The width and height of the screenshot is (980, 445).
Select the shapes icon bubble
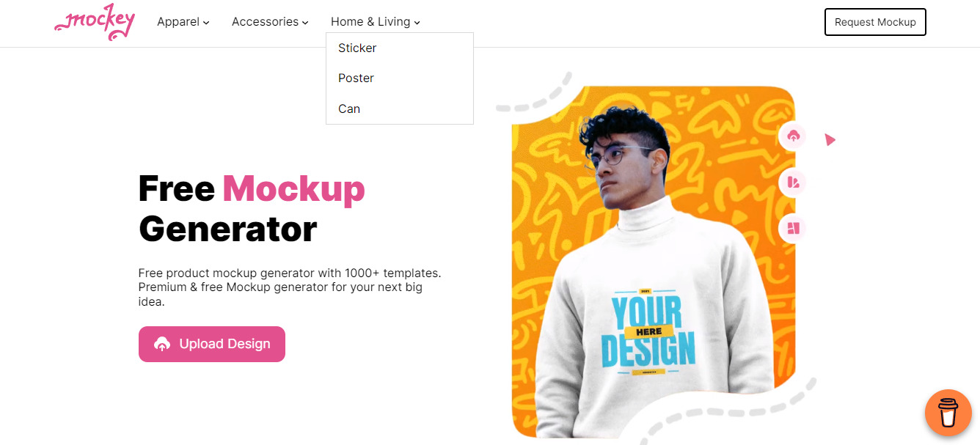click(793, 182)
